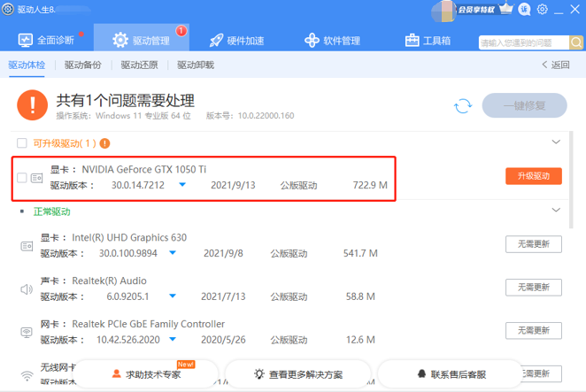Switch to the 驱动管理 tab

coord(142,40)
